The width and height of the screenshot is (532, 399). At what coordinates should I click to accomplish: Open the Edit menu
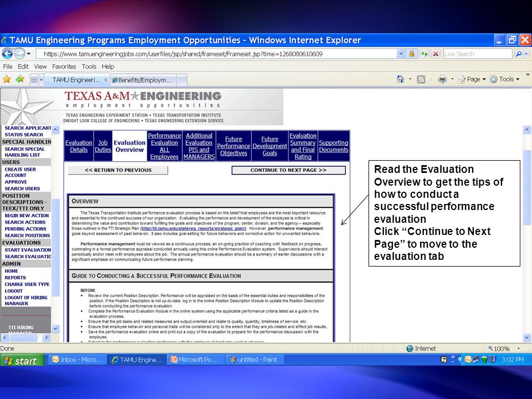click(23, 66)
